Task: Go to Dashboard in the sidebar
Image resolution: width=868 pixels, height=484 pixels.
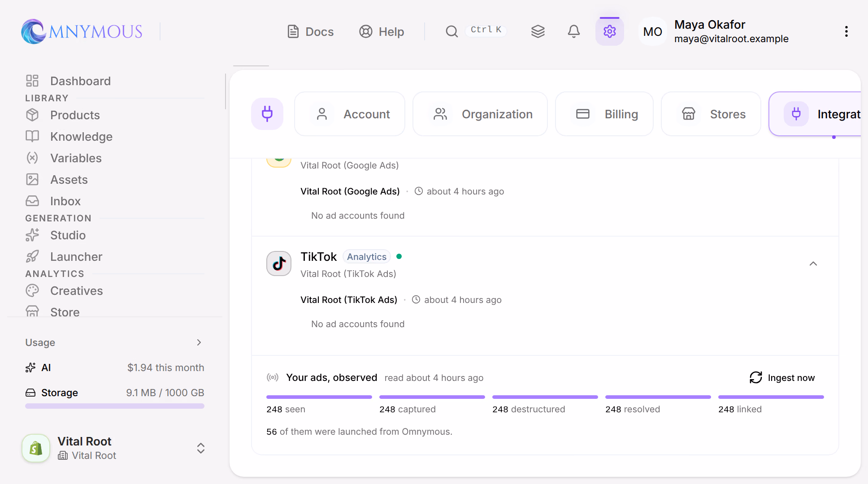Action: pyautogui.click(x=115, y=81)
